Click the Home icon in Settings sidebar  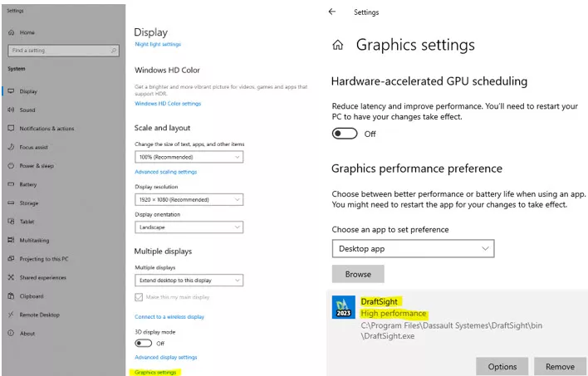pos(11,32)
